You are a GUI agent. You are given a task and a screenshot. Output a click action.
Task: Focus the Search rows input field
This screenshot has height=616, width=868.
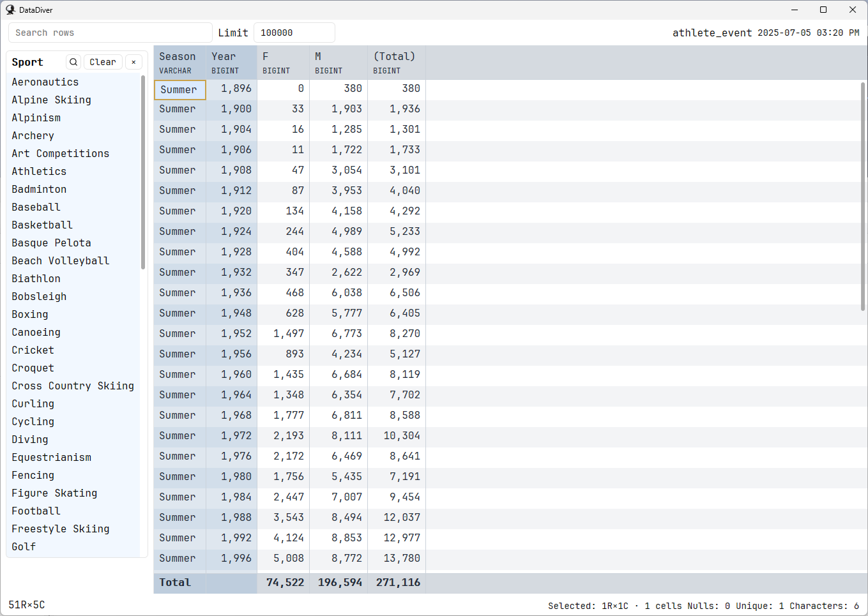(x=110, y=33)
